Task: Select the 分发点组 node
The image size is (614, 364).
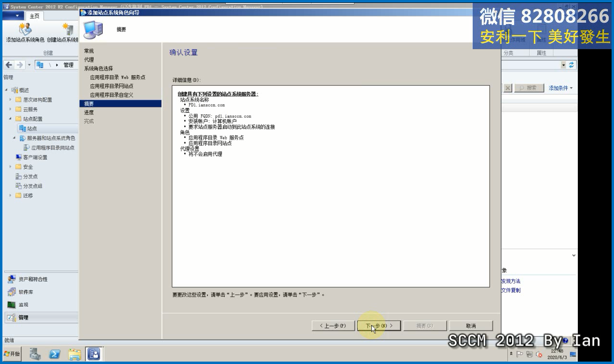Action: pos(29,186)
